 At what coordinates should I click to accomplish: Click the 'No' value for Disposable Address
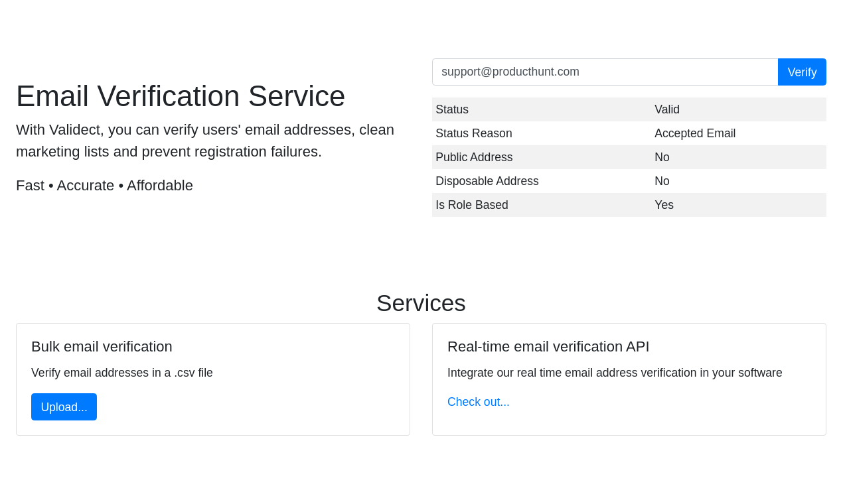tap(662, 181)
